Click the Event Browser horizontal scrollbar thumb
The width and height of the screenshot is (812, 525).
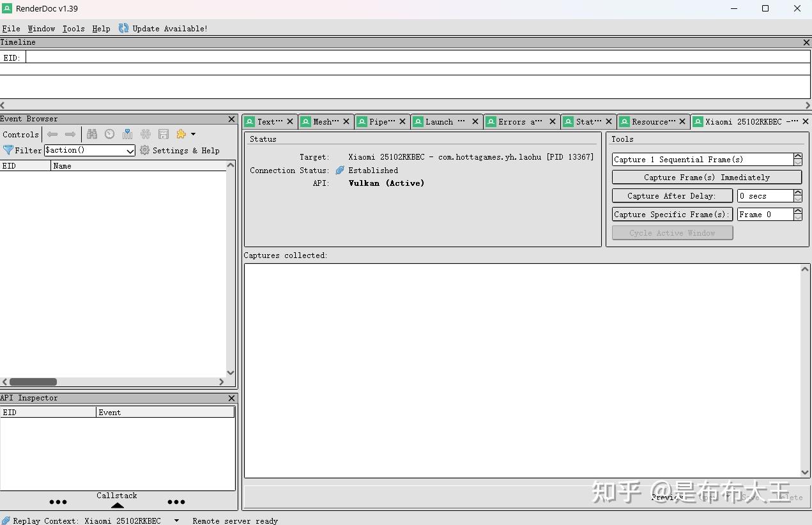(x=33, y=382)
